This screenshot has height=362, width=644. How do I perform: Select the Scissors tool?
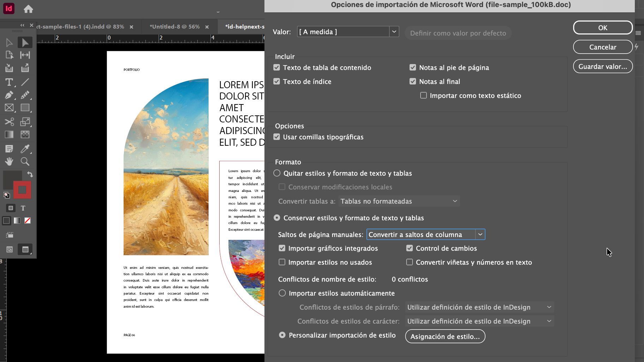click(9, 122)
